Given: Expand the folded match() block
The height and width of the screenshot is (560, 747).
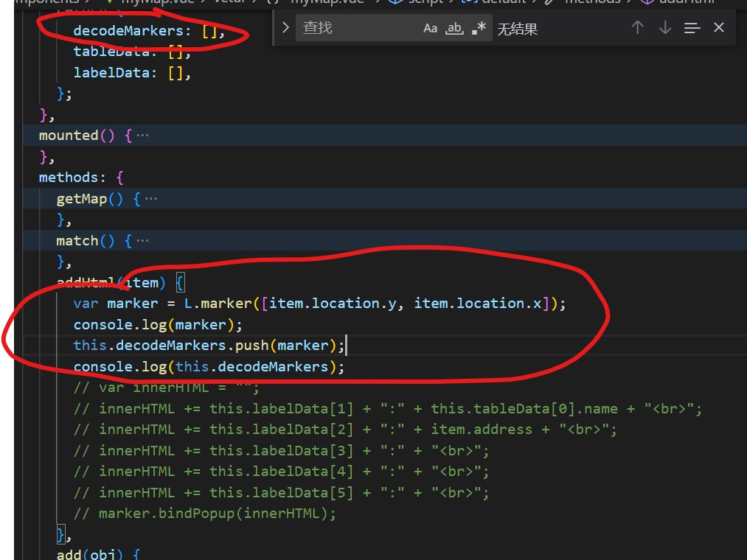Looking at the screenshot, I should pos(142,241).
